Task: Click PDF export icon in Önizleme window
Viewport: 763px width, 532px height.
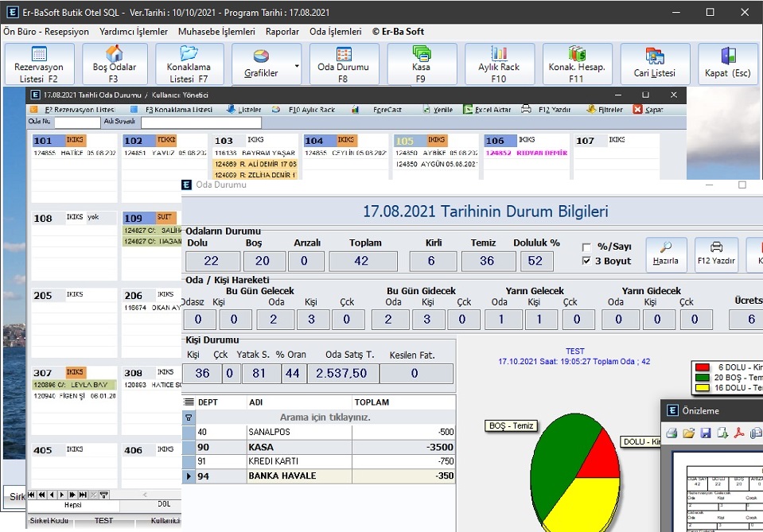Action: click(x=739, y=433)
